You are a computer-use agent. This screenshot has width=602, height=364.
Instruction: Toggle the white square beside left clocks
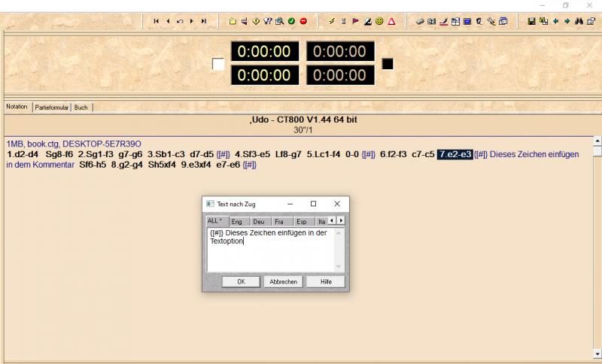pos(218,64)
